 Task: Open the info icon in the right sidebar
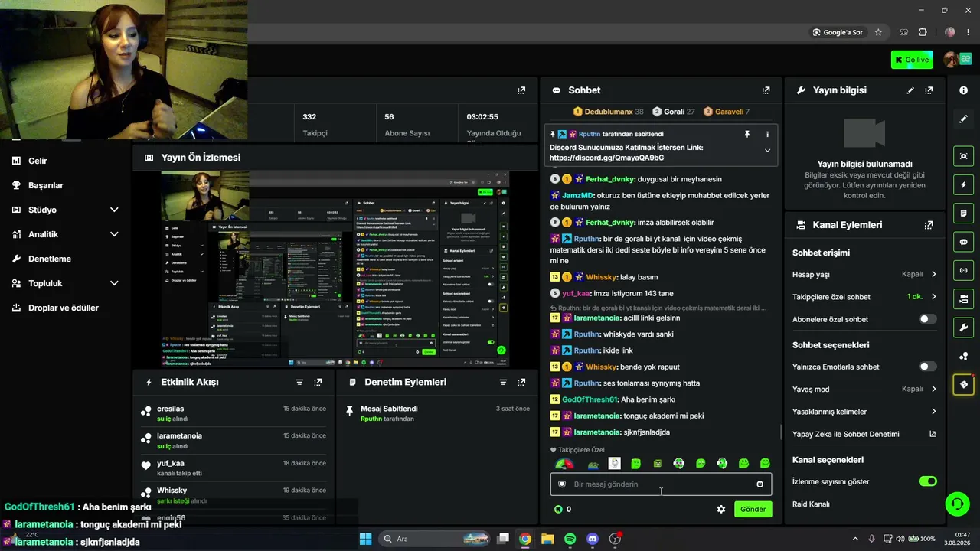[963, 90]
